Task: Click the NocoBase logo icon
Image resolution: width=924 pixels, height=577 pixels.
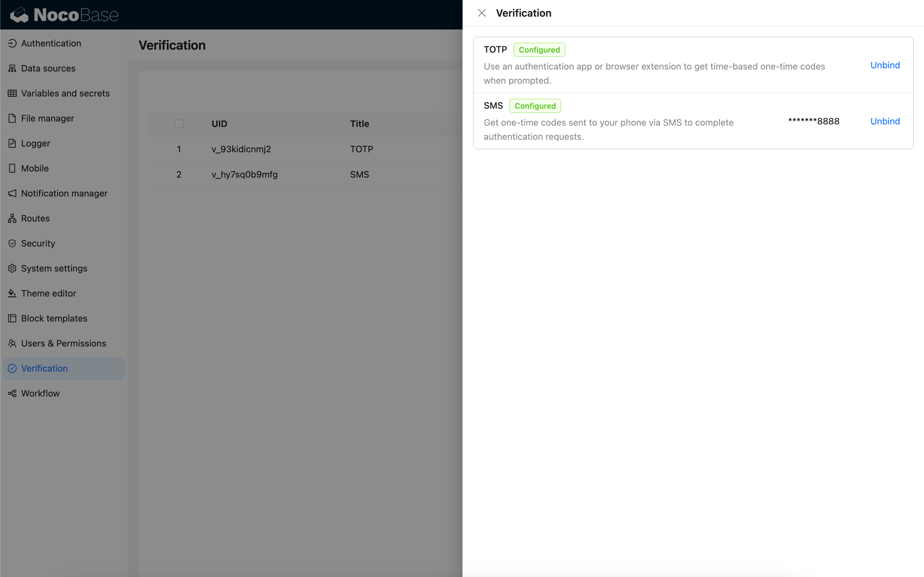Action: 19,15
